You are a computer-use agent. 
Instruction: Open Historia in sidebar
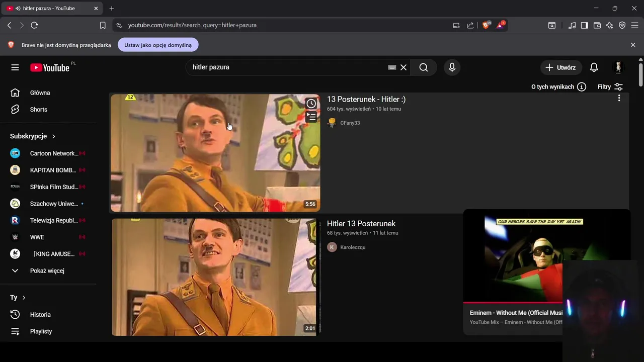48,315
